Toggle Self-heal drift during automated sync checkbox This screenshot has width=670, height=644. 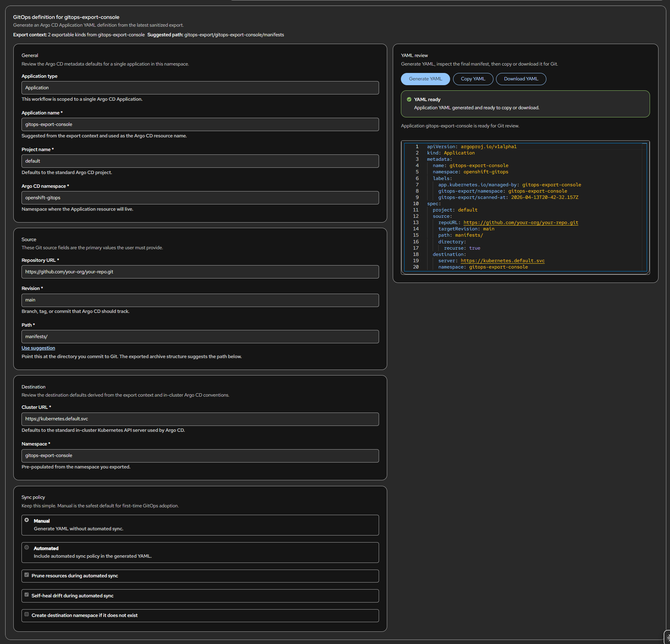27,595
